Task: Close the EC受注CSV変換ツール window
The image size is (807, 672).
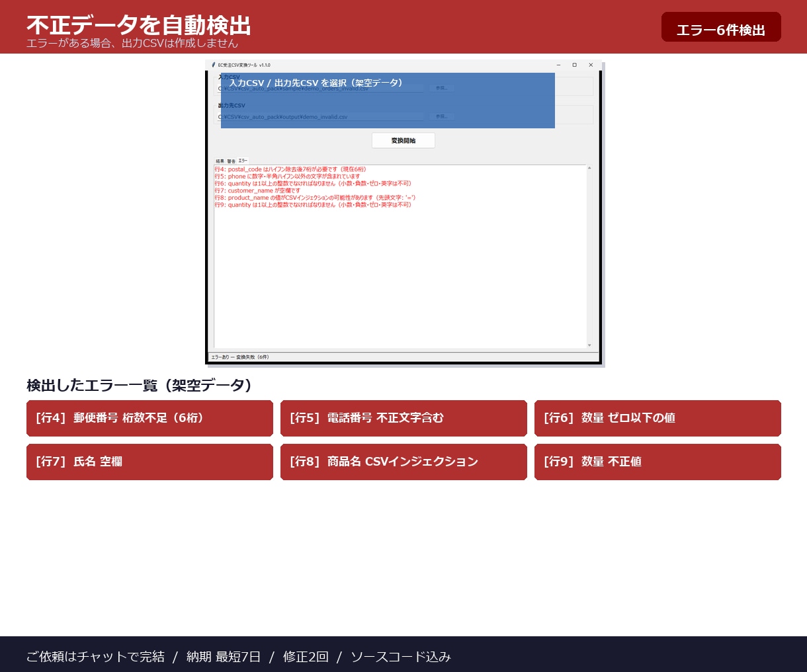Action: (x=591, y=65)
